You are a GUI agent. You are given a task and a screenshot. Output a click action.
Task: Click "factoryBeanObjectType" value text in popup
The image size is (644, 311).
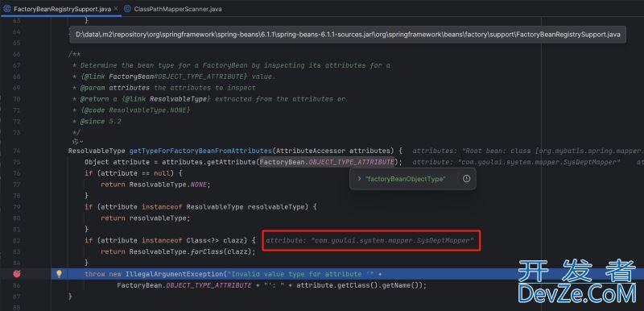pos(406,179)
